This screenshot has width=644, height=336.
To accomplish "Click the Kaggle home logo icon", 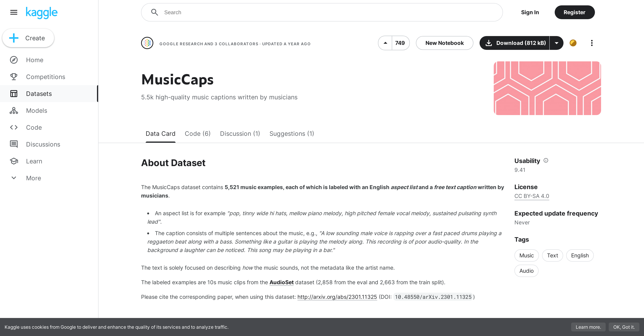I will click(42, 12).
